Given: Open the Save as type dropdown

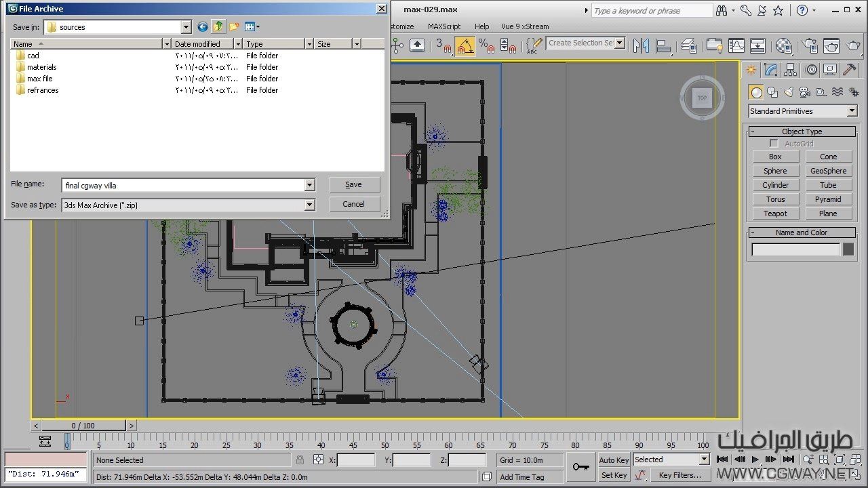Looking at the screenshot, I should click(x=309, y=205).
